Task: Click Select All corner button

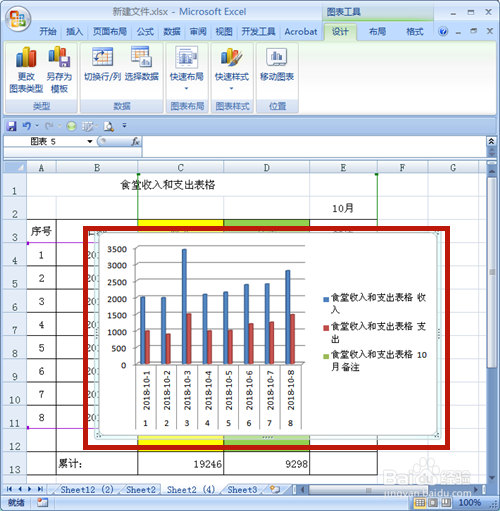Action: click(x=15, y=167)
